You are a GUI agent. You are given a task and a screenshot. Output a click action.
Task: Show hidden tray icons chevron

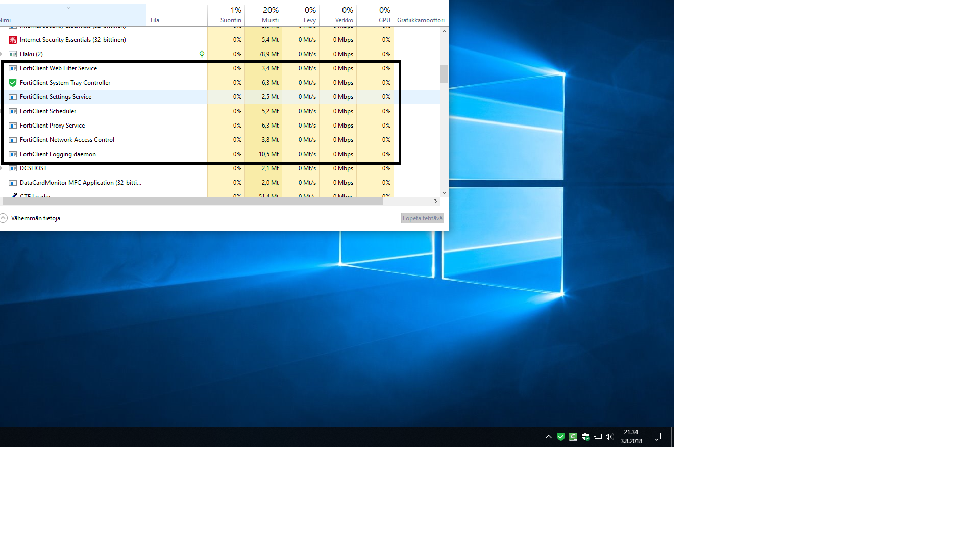[549, 437]
